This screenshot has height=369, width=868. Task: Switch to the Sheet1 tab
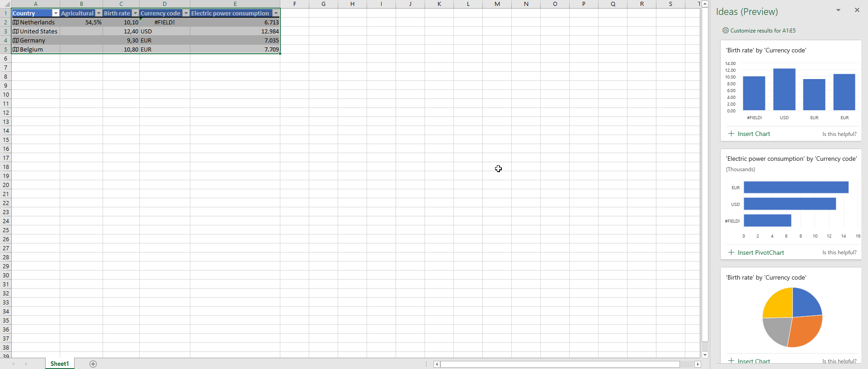pos(60,364)
